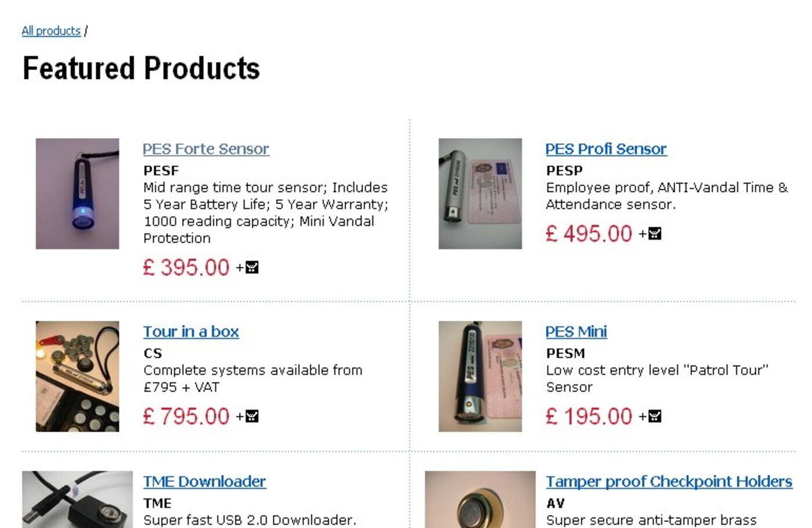Follow the Tour in a box link
This screenshot has width=812, height=528.
coord(191,332)
